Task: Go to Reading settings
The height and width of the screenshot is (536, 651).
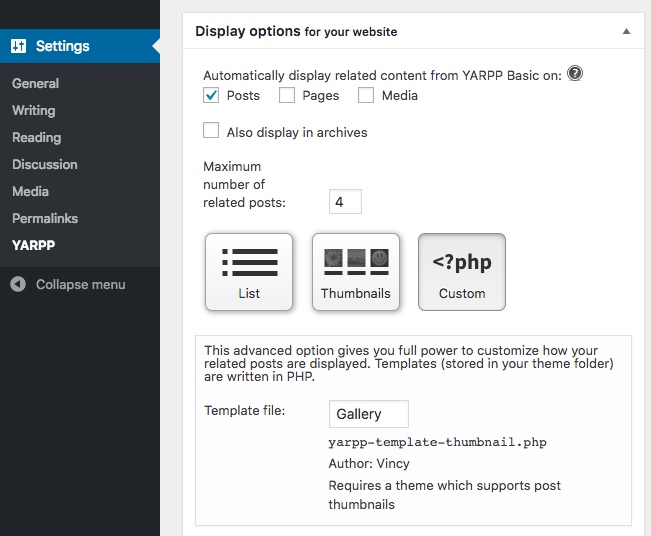Action: click(37, 137)
